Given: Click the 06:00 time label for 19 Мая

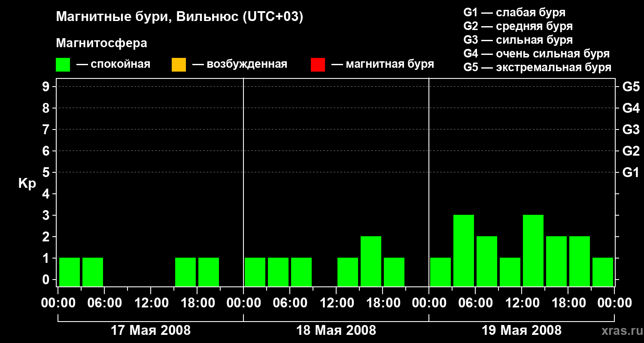Looking at the screenshot, I should [475, 303].
